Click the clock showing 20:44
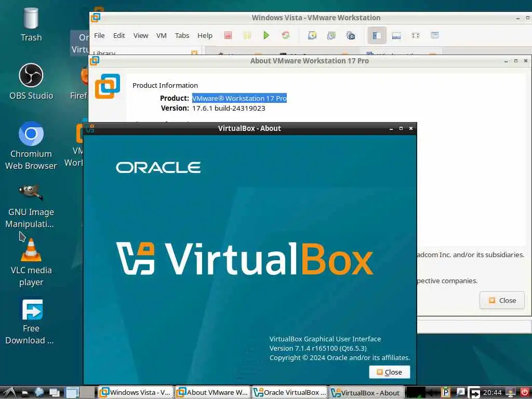The width and height of the screenshot is (532, 399). (x=492, y=393)
